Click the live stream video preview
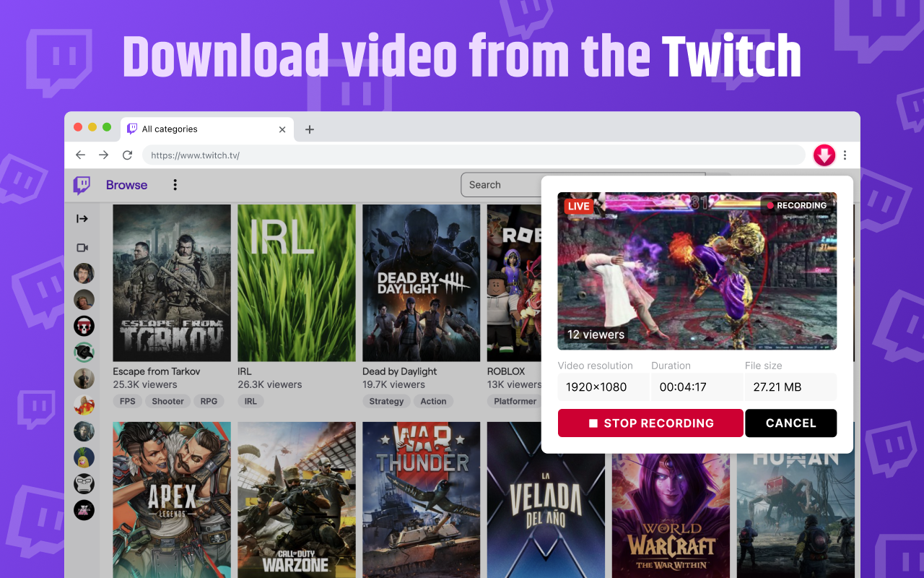 tap(697, 271)
